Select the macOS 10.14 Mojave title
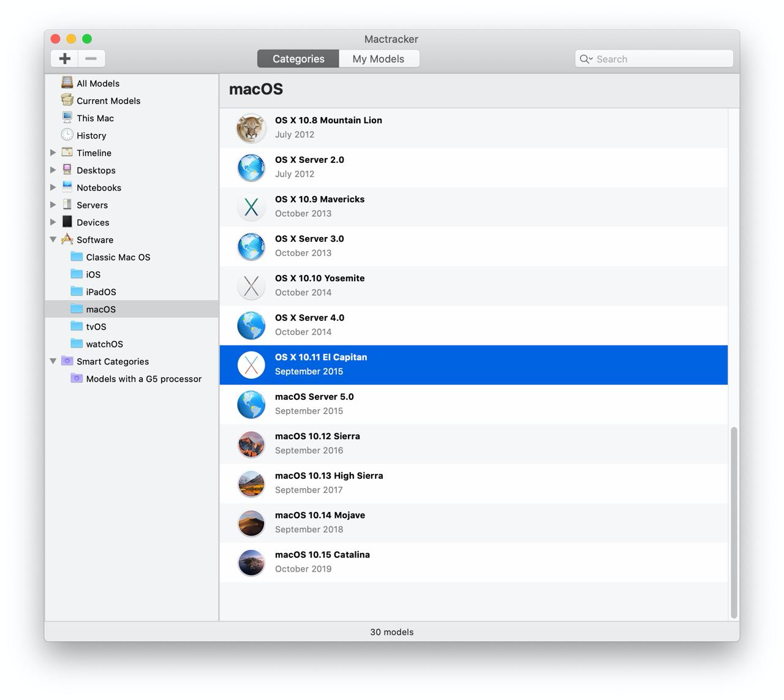The width and height of the screenshot is (784, 700). click(320, 515)
